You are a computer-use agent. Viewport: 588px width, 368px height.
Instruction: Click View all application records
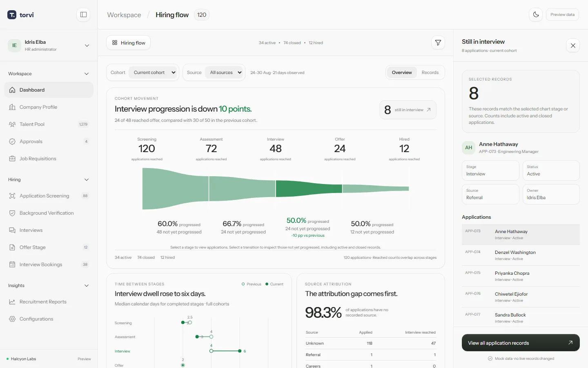pyautogui.click(x=521, y=343)
